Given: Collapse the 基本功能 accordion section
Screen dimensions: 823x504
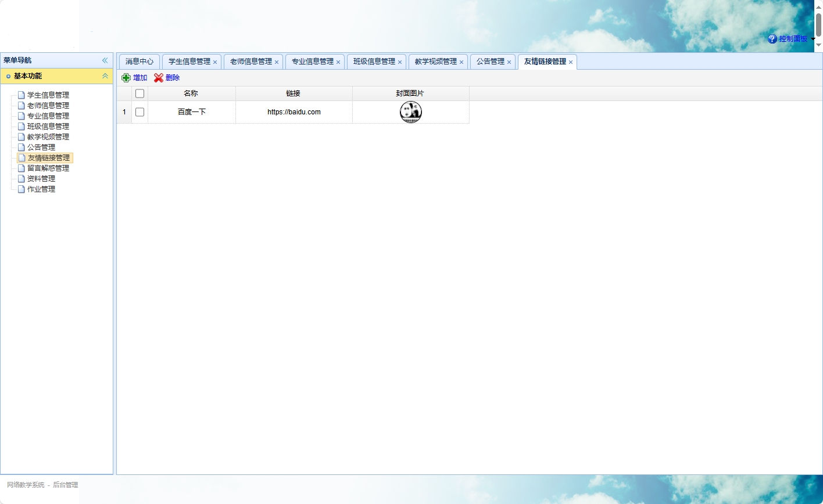Looking at the screenshot, I should click(105, 76).
